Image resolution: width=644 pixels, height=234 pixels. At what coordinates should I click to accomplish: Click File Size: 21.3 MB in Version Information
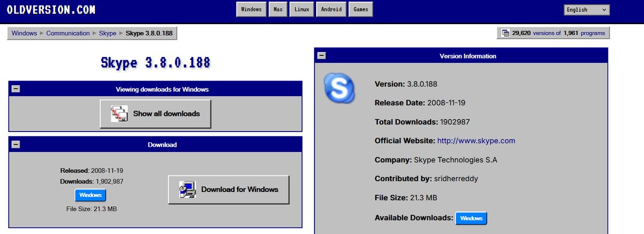406,198
